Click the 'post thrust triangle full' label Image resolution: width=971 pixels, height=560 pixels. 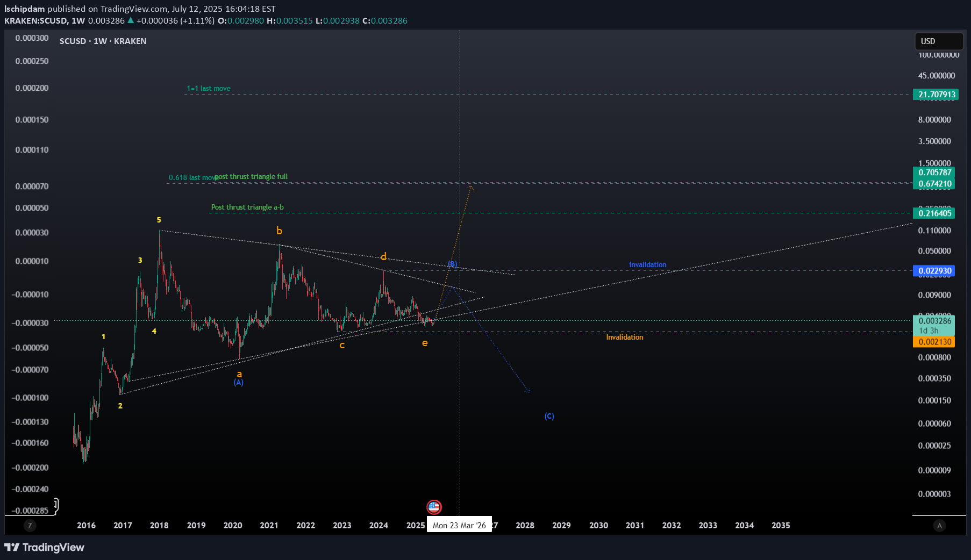tap(252, 176)
